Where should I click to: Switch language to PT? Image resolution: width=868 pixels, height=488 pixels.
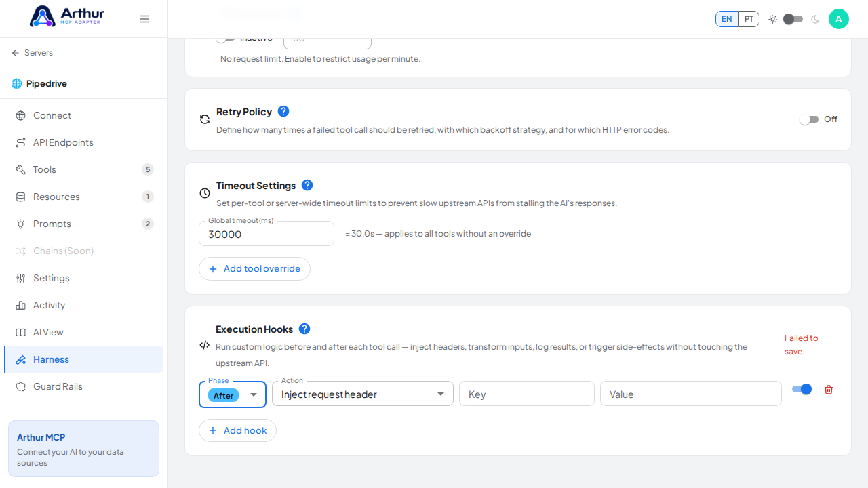[x=749, y=19]
